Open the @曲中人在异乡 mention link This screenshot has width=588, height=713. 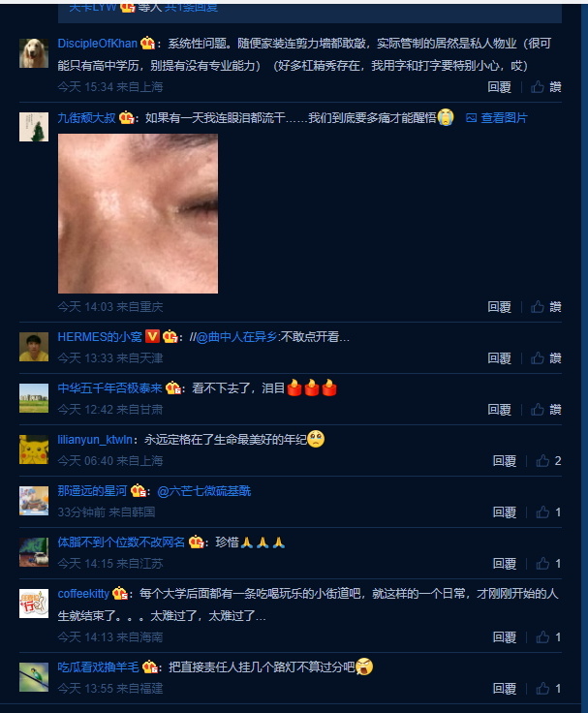click(x=236, y=337)
